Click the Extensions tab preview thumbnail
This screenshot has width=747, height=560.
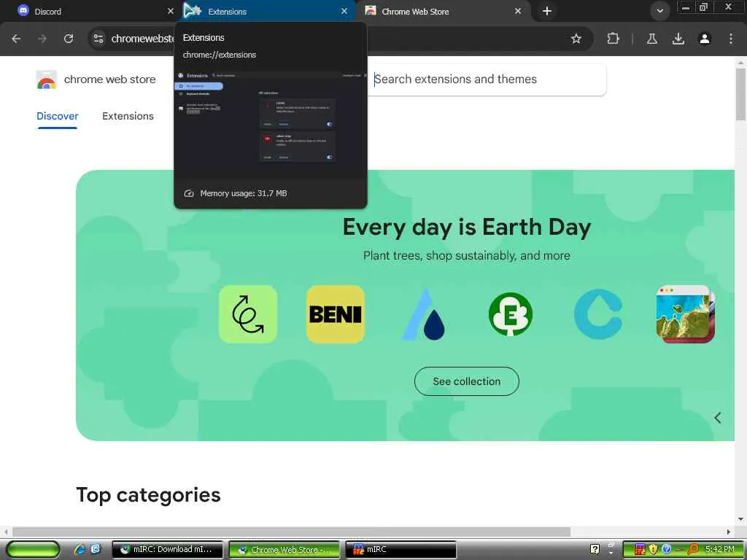(x=271, y=123)
